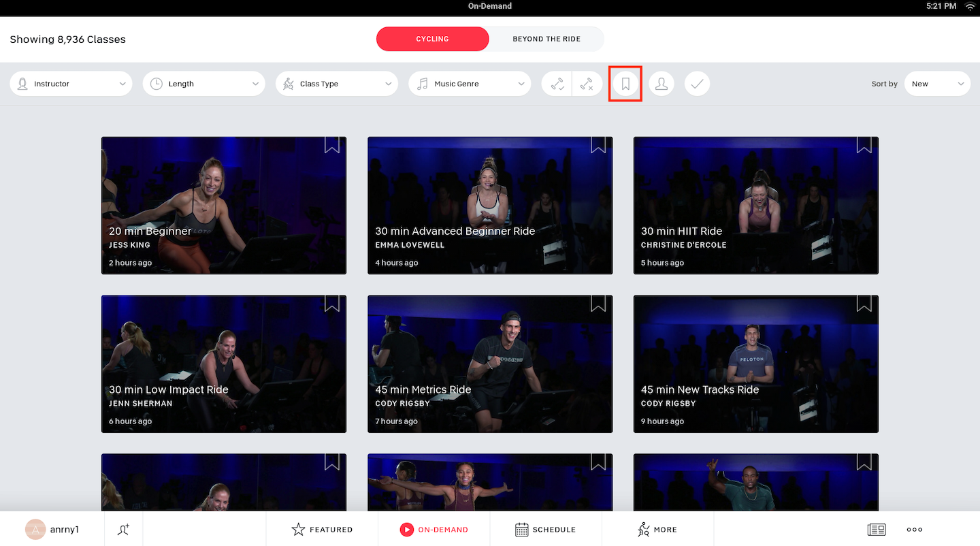
Task: Expand the Music Genre dropdown
Action: [x=470, y=84]
